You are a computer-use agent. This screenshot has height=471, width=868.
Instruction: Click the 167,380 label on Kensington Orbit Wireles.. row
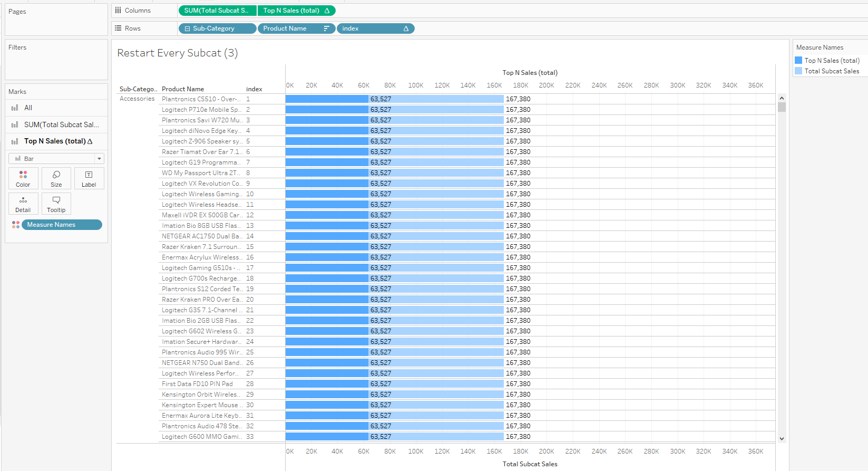518,395
